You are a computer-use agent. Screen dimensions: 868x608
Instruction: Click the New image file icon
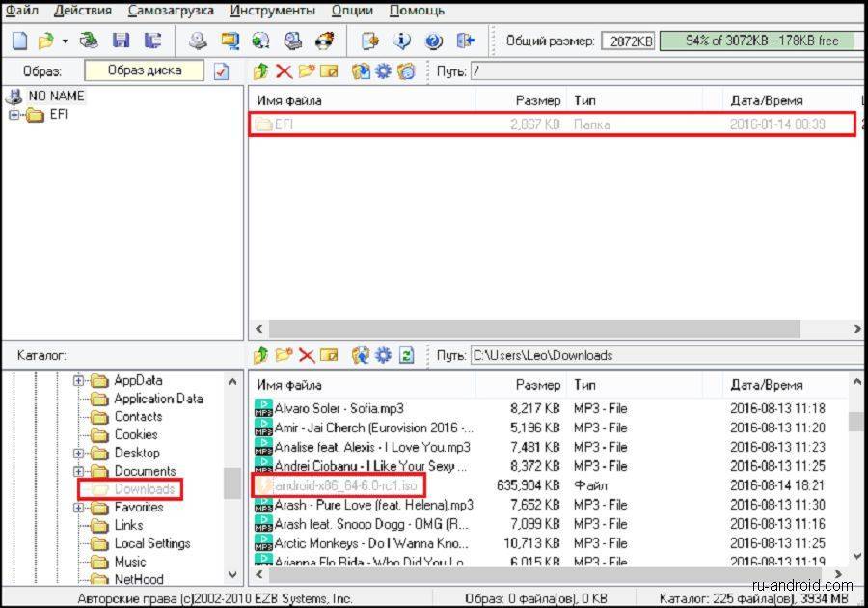(x=19, y=41)
